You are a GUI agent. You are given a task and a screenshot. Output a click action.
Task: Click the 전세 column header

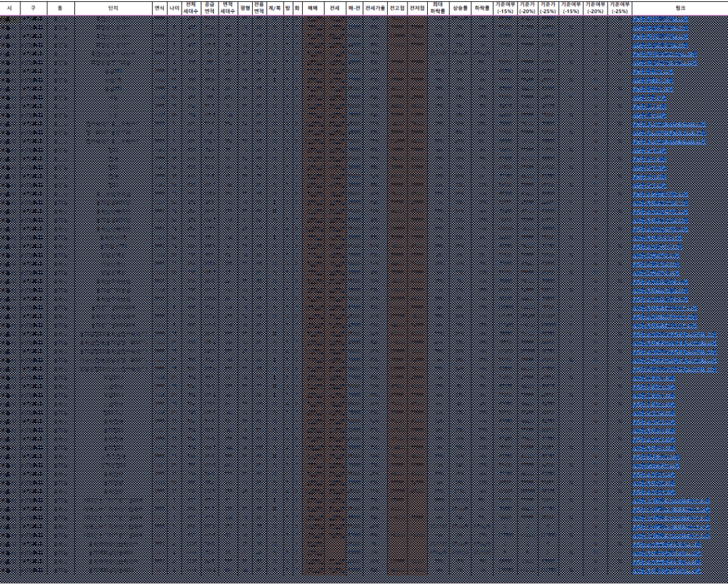pyautogui.click(x=335, y=8)
